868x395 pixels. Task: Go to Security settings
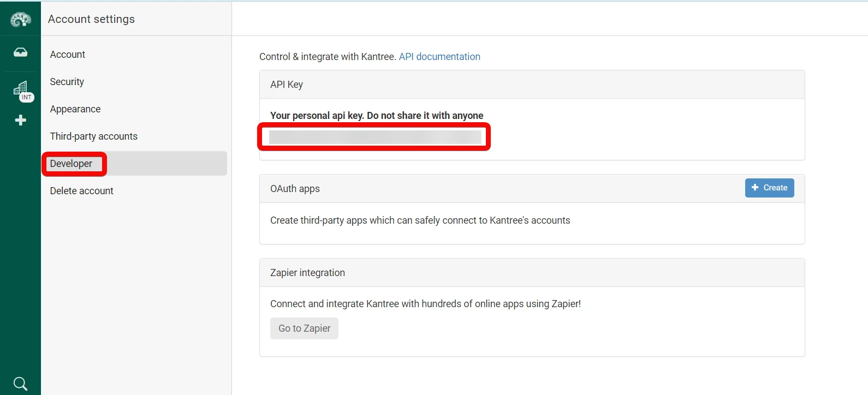(67, 82)
